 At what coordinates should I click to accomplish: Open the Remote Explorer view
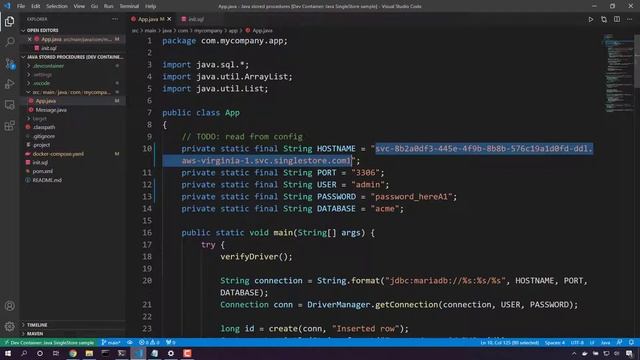[10, 105]
